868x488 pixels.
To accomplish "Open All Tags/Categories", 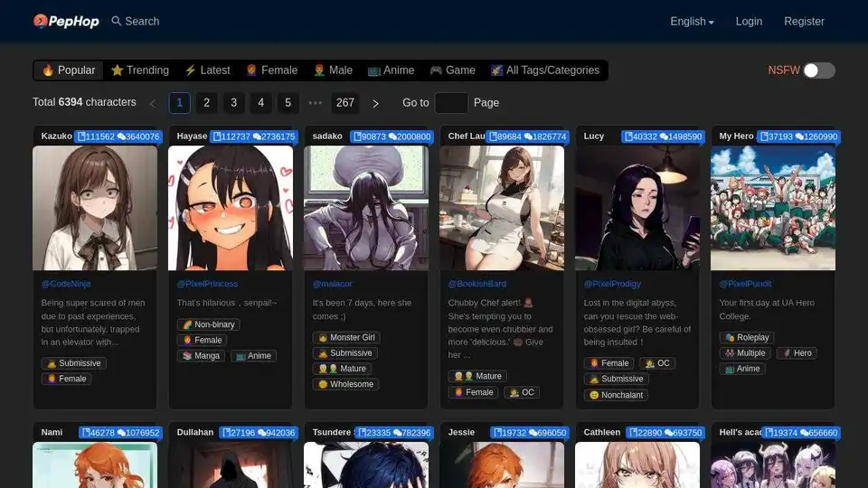I will pyautogui.click(x=544, y=70).
